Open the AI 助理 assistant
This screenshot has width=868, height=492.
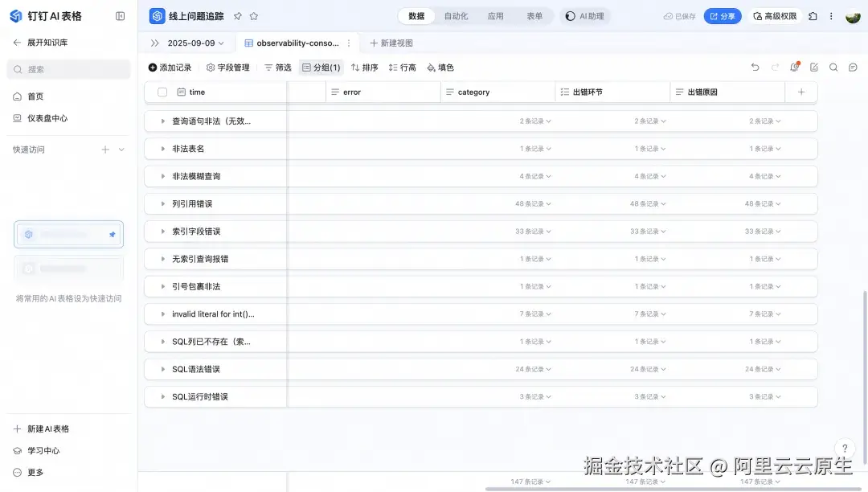[584, 15]
